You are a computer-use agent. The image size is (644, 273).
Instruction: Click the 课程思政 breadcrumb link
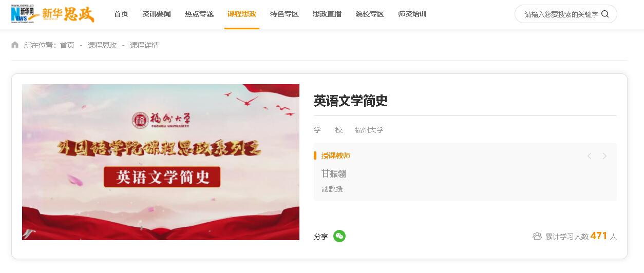click(102, 45)
